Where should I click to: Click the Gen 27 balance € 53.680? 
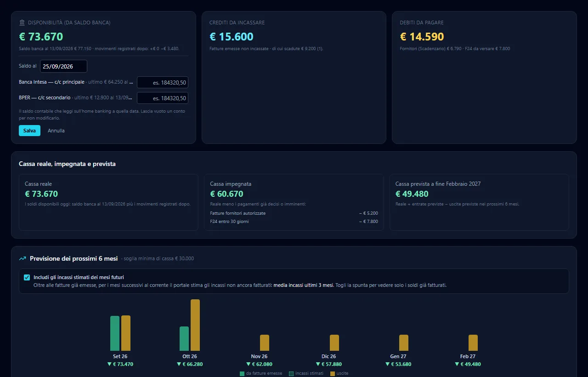coord(398,364)
